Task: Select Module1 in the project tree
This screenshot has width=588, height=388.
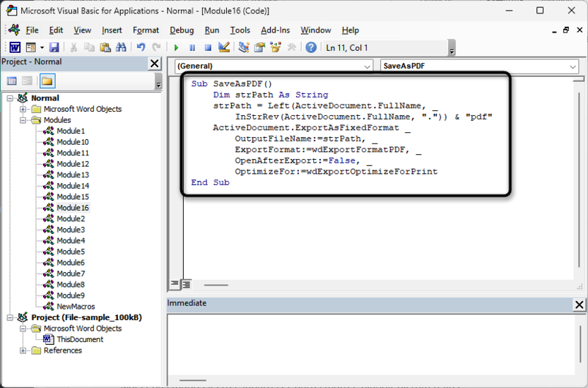Action: pyautogui.click(x=71, y=131)
